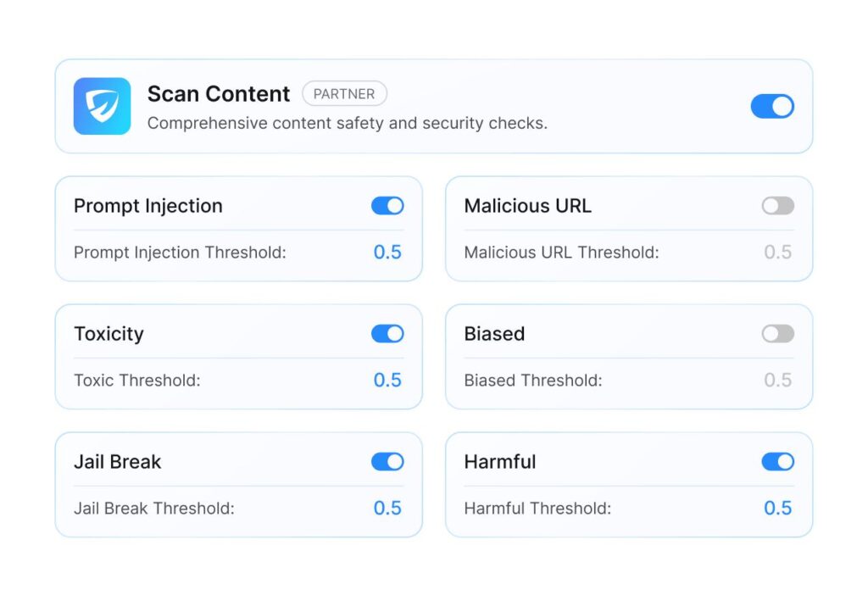Turn off the Toxicity toggle

coord(387,334)
